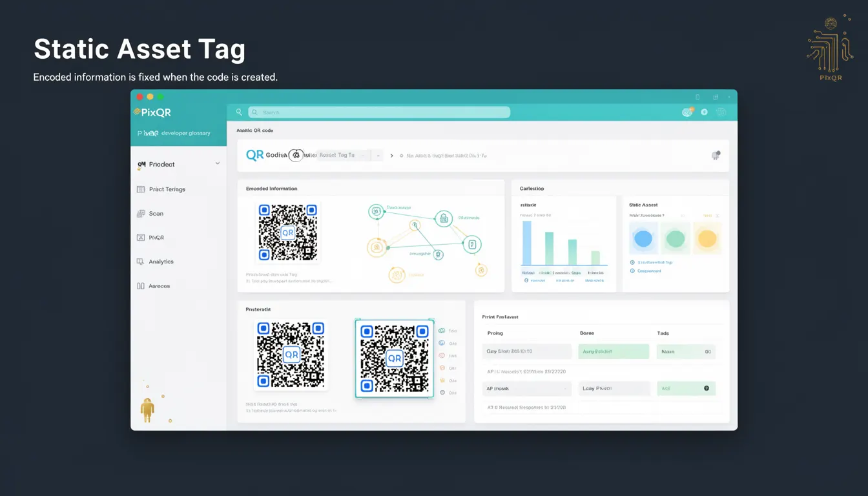Open the Scan sidebar item
Viewport: 868px width, 496px height.
tap(156, 213)
